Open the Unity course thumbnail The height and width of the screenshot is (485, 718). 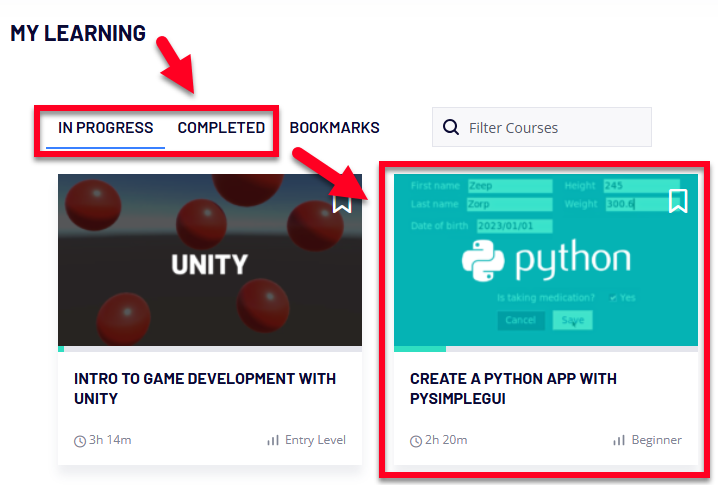210,260
